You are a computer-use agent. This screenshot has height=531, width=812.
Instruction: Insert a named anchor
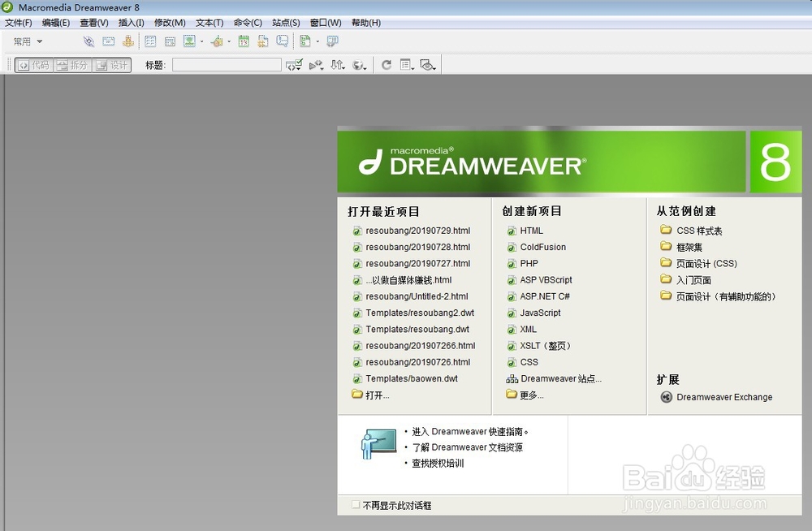[x=128, y=41]
